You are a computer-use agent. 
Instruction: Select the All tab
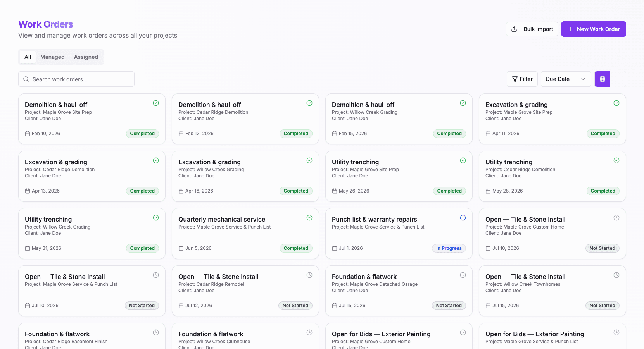pyautogui.click(x=28, y=57)
